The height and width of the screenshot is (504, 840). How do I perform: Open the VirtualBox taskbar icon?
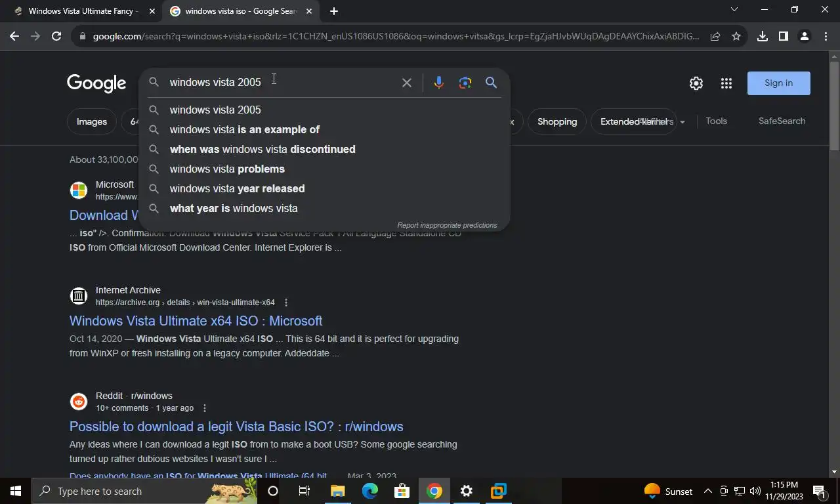coord(499,491)
